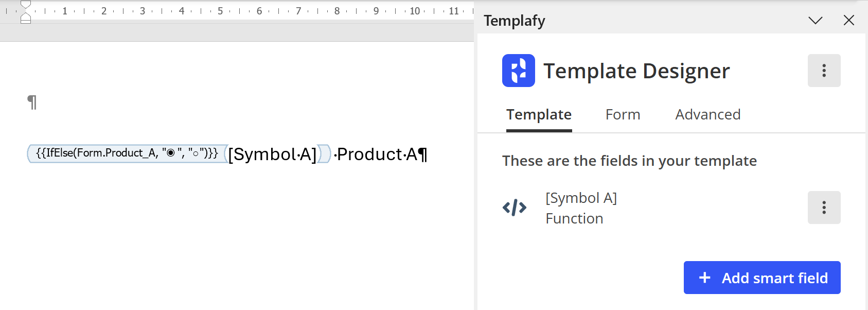Click the Product·A text in the document

(x=377, y=154)
